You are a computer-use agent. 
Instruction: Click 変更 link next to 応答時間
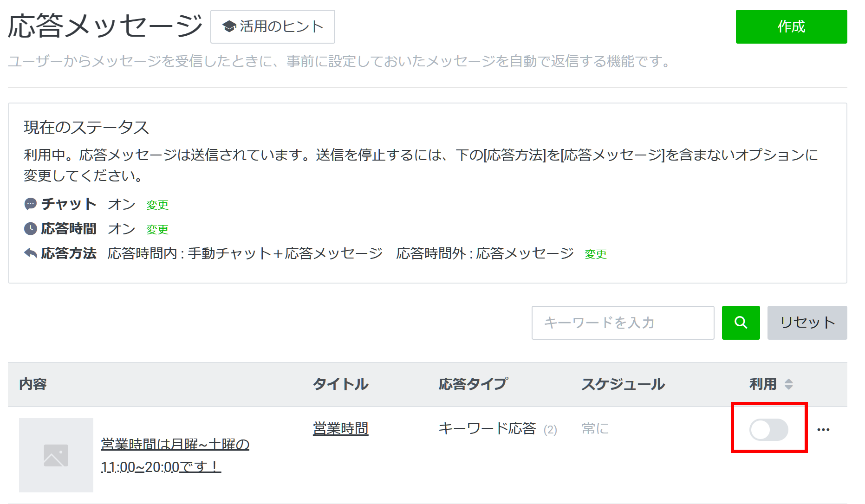(x=157, y=229)
